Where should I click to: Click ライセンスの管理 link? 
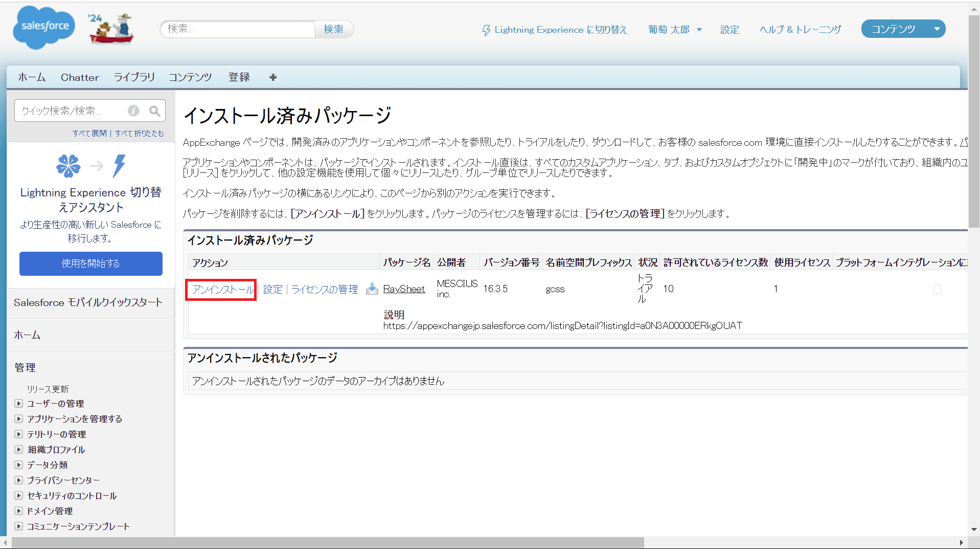tap(325, 290)
